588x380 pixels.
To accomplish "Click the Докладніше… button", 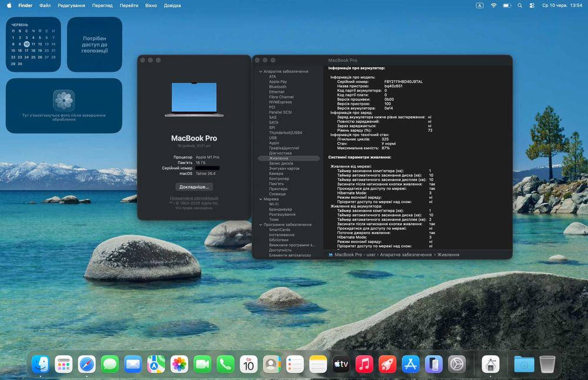I will pyautogui.click(x=194, y=187).
